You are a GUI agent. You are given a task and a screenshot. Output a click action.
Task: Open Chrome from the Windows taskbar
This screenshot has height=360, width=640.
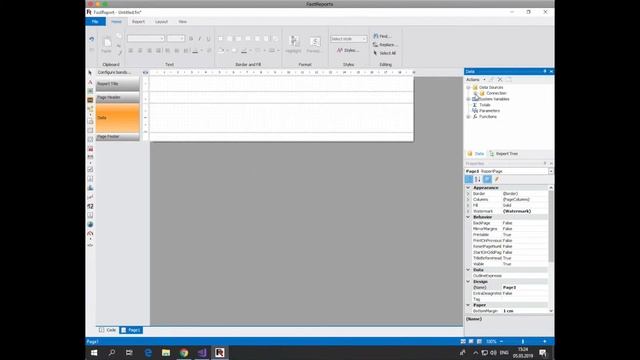[x=184, y=353]
